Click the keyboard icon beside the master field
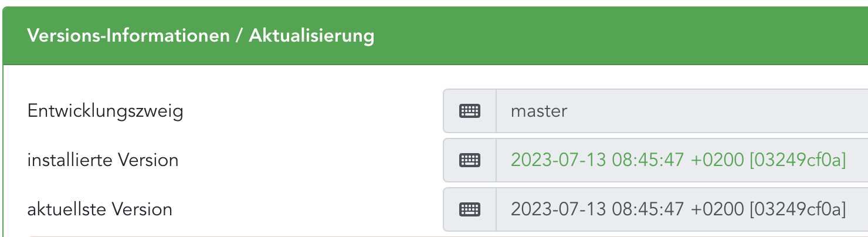 coord(470,111)
